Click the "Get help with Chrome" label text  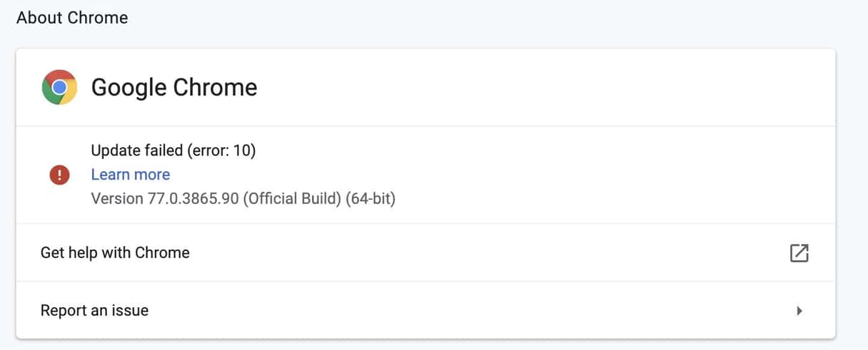115,252
